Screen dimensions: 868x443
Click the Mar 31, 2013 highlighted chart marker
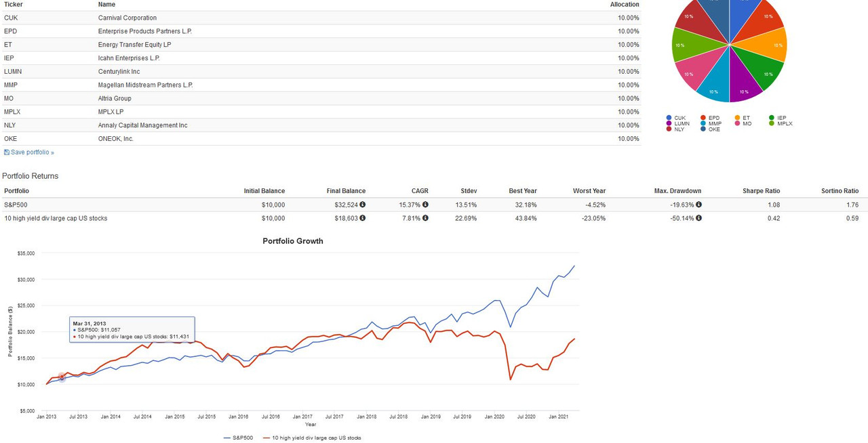(x=62, y=377)
